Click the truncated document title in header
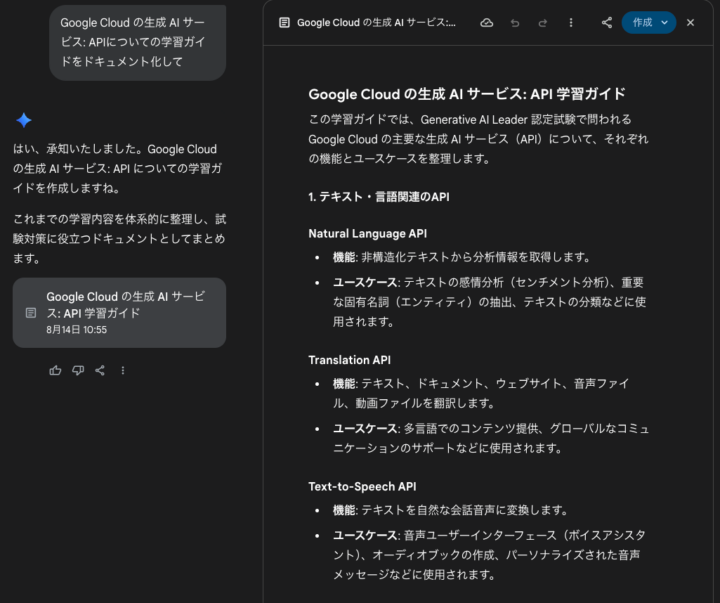Viewport: 720px width, 603px height. click(x=376, y=23)
